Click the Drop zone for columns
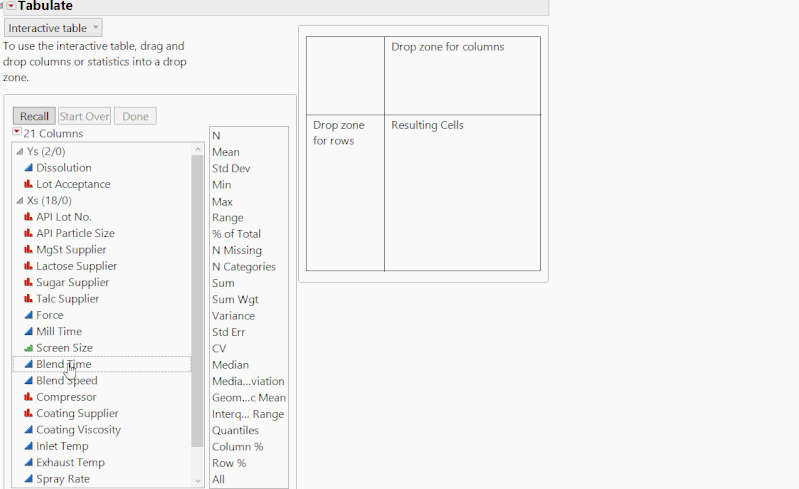 tap(462, 75)
